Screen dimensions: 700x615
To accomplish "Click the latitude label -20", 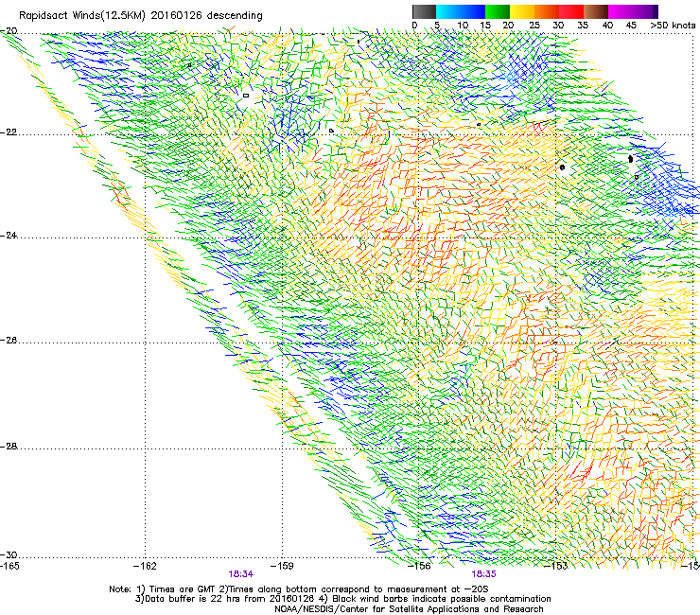I will [9, 31].
